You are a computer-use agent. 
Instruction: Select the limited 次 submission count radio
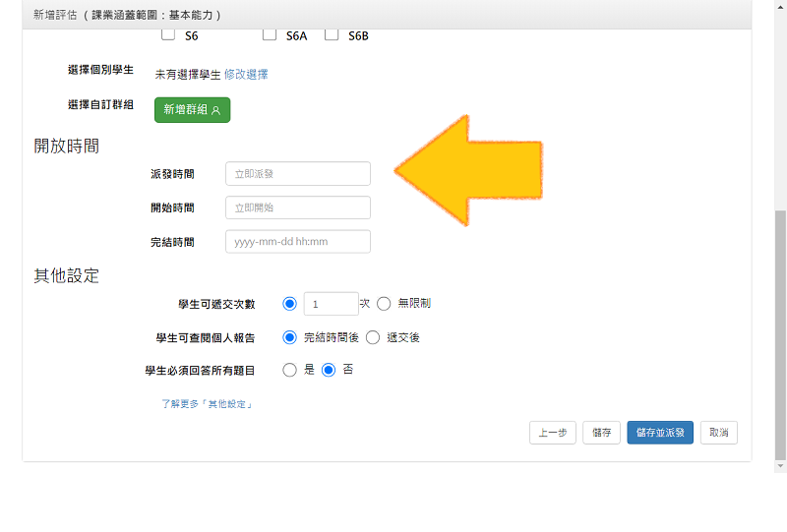pyautogui.click(x=289, y=304)
